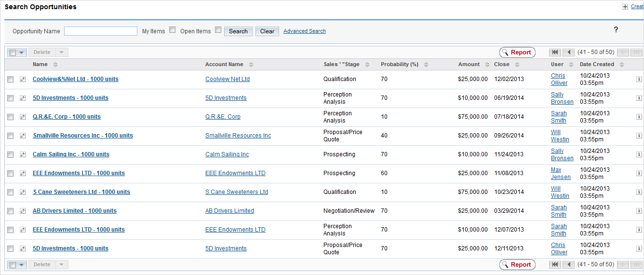Image resolution: width=644 pixels, height=275 pixels.
Task: Open the Calm Sailing Inc account link
Action: pyautogui.click(x=227, y=154)
